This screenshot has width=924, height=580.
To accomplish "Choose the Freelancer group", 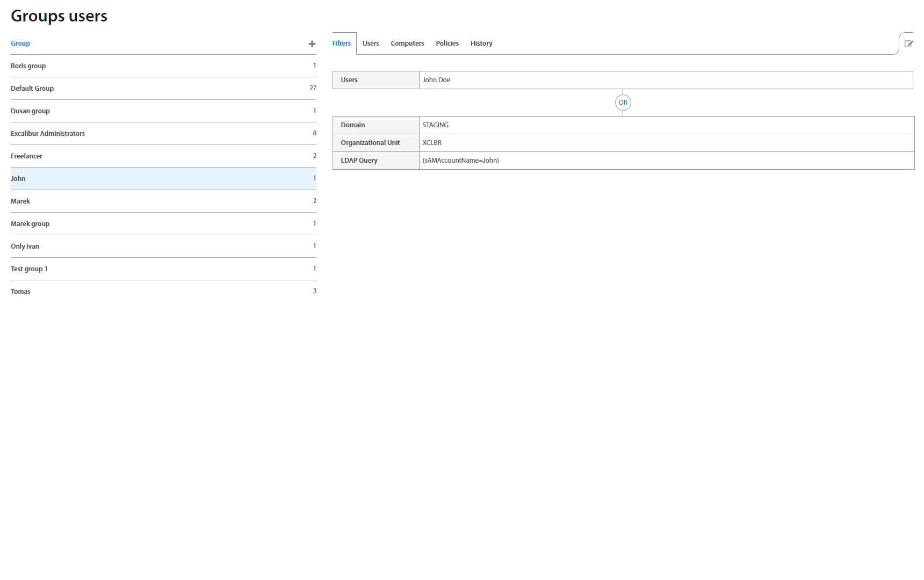I will pos(26,156).
